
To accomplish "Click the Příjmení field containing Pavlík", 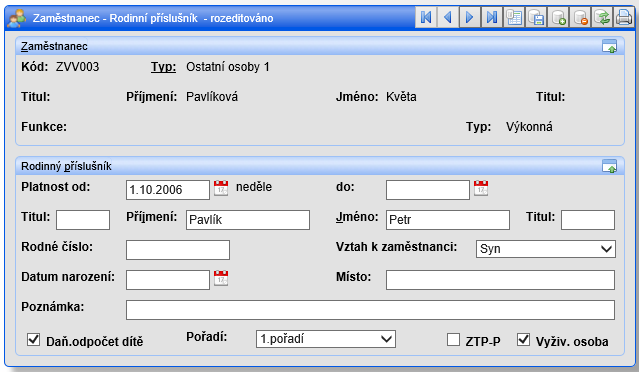I will [248, 220].
